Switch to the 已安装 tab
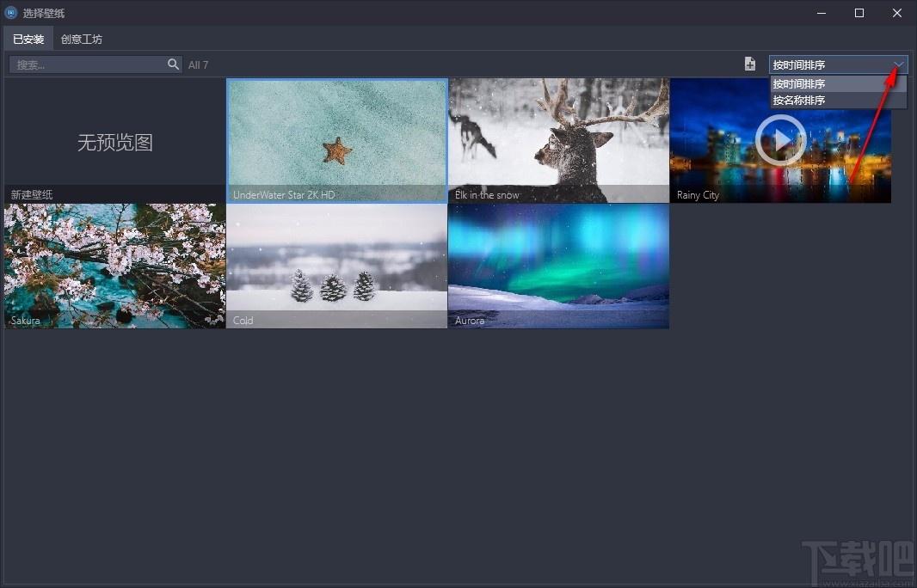This screenshot has width=917, height=588. 28,40
